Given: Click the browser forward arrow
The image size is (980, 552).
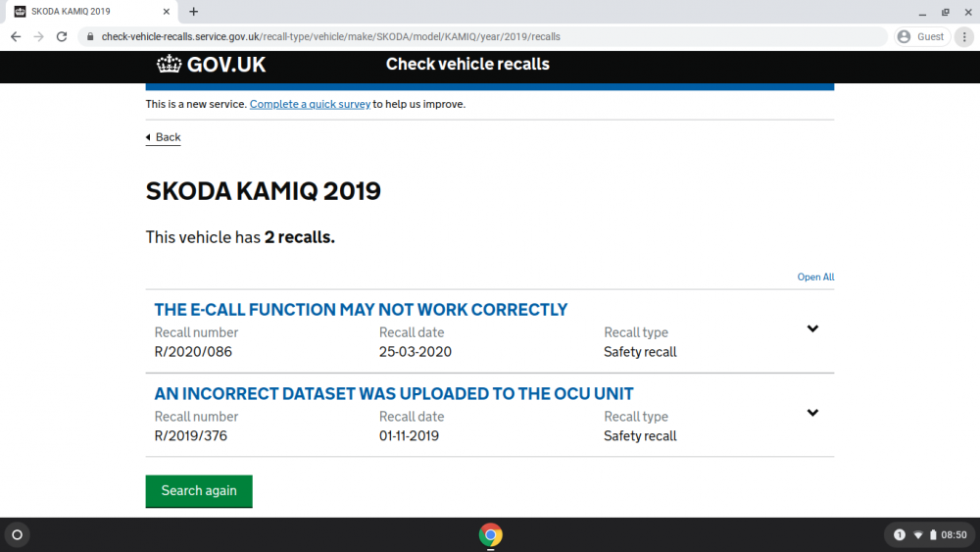Looking at the screenshot, I should click(x=39, y=37).
